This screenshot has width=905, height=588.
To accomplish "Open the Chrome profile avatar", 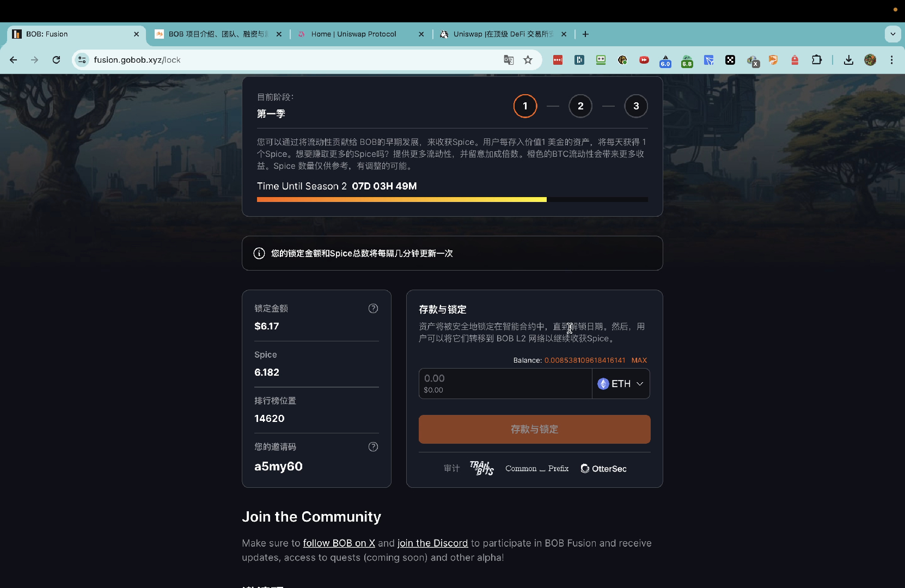I will coord(870,60).
